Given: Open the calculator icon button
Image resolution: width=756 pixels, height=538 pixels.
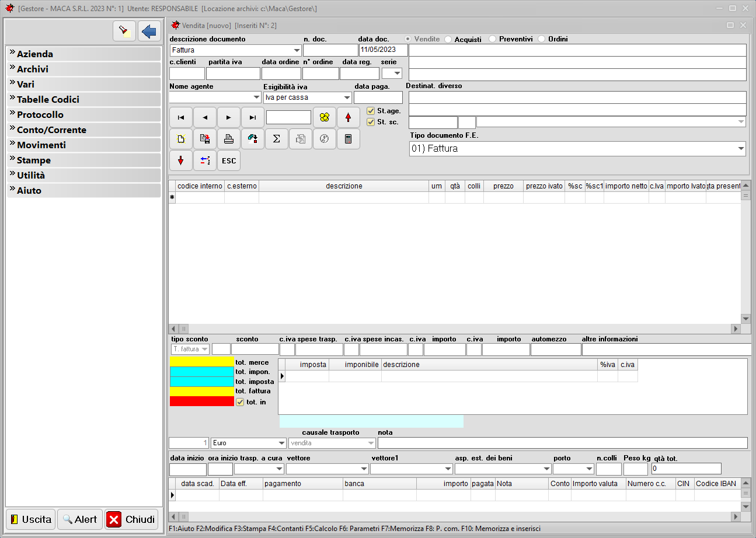Looking at the screenshot, I should pos(349,139).
